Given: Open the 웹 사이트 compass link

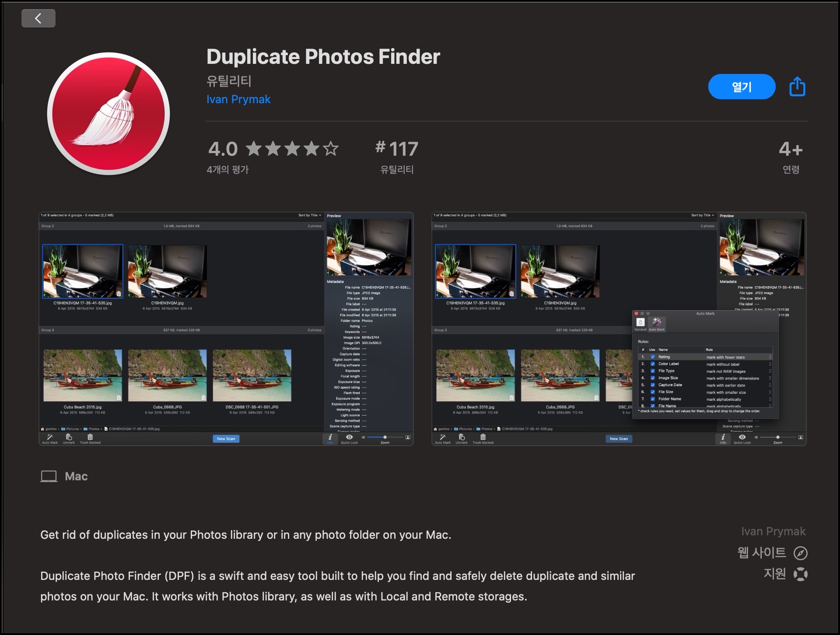Looking at the screenshot, I should pos(800,553).
